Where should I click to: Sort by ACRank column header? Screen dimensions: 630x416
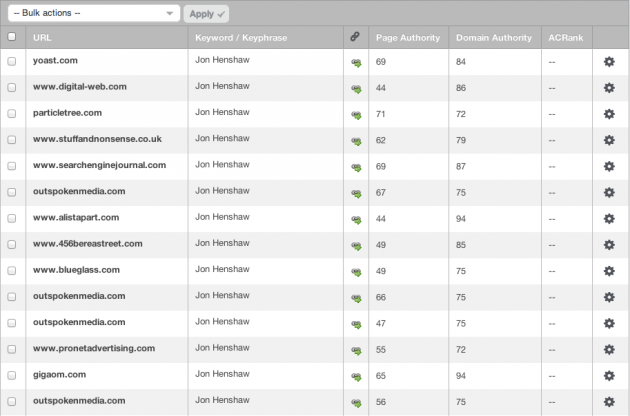(566, 38)
